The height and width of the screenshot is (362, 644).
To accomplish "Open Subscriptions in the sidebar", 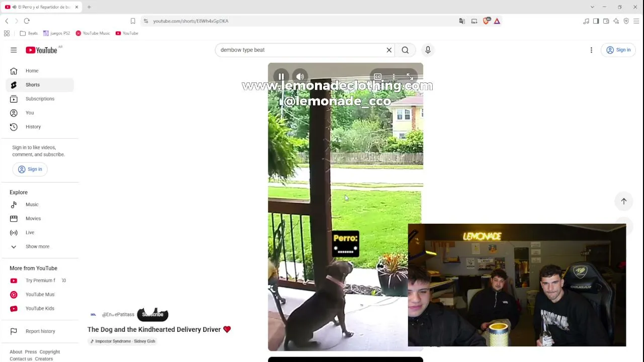I will [40, 99].
